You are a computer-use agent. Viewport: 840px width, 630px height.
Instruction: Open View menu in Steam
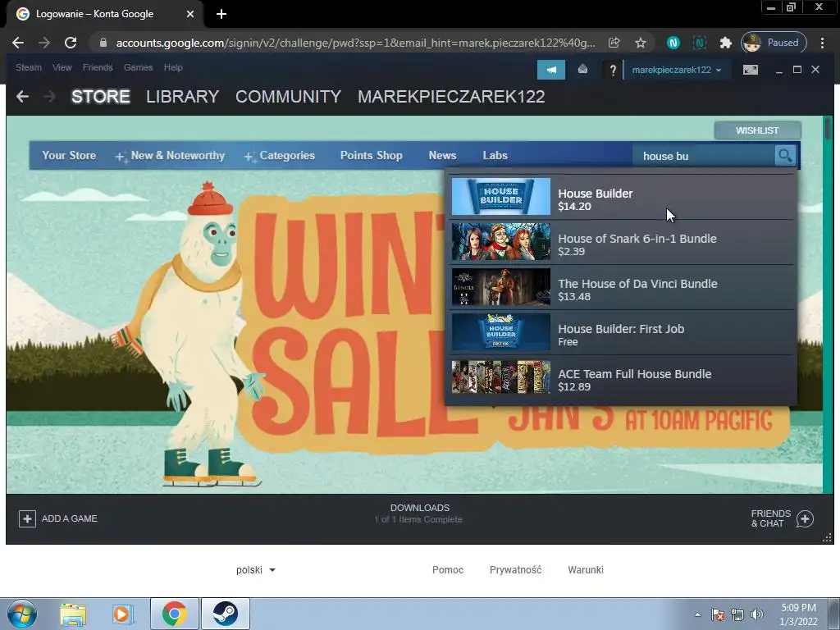pos(62,67)
